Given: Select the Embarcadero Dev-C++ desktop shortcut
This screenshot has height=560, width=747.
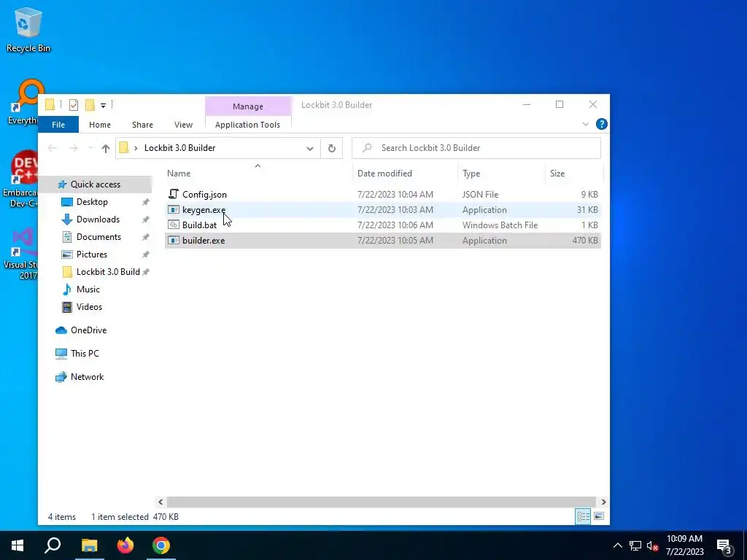Looking at the screenshot, I should (x=20, y=179).
